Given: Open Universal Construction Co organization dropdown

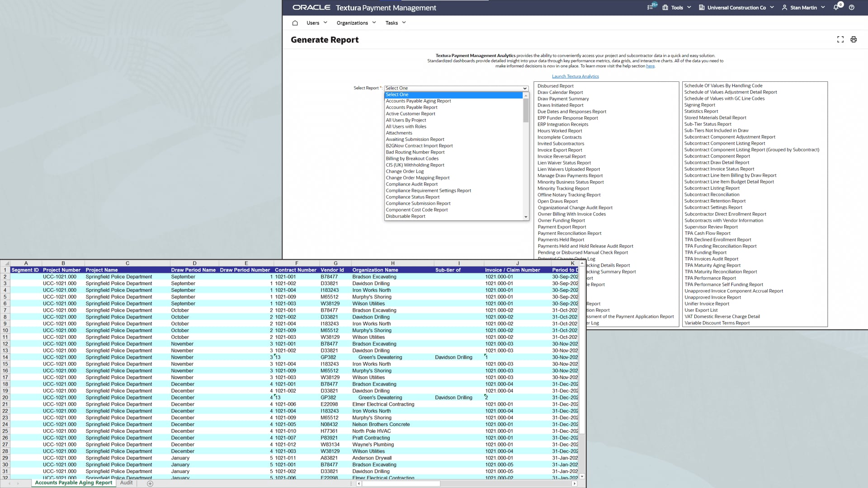Looking at the screenshot, I should click(x=736, y=8).
